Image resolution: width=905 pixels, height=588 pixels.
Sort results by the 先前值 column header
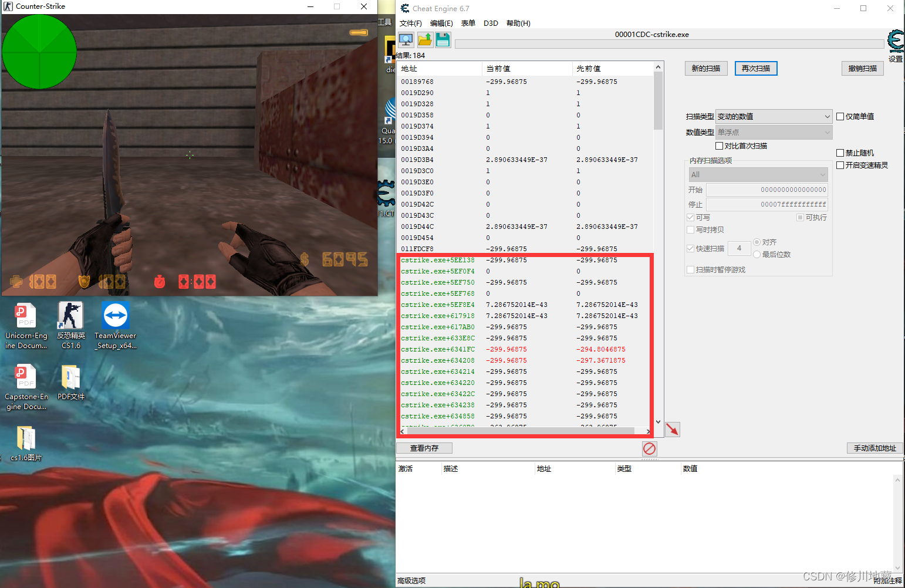coord(613,69)
